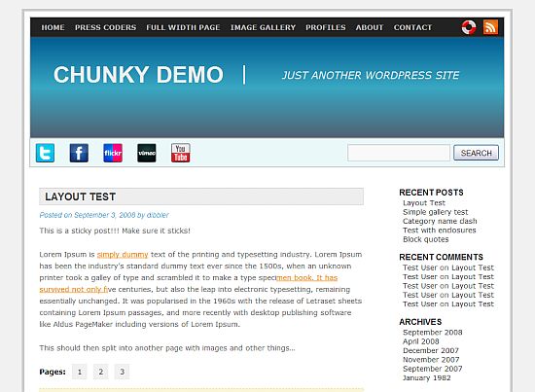This screenshot has width=535, height=392.
Task: Open the September 2008 archive
Action: (x=432, y=333)
